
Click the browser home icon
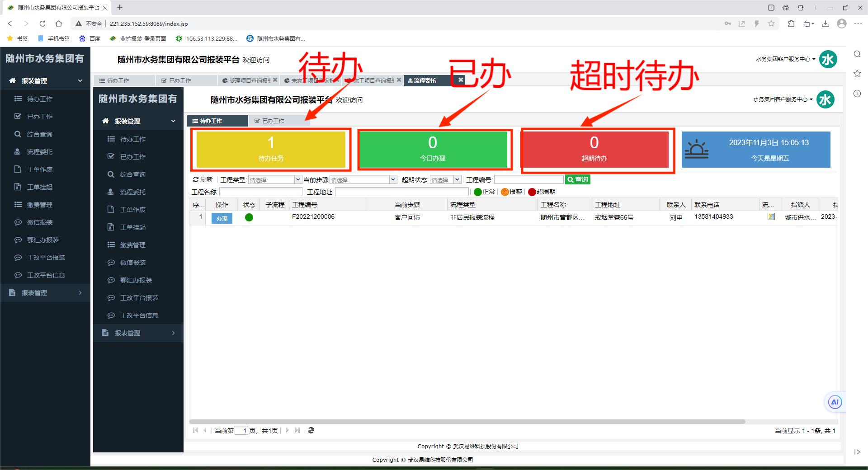tap(59, 23)
